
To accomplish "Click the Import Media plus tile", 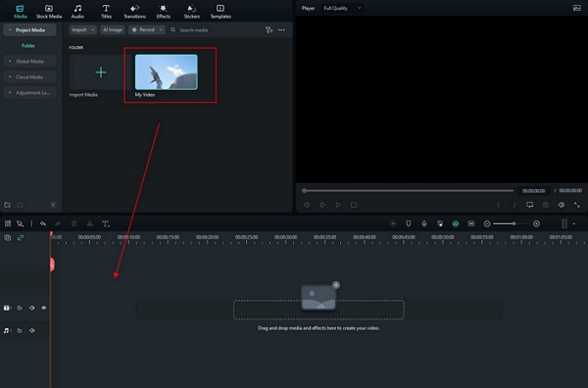I will [x=101, y=72].
